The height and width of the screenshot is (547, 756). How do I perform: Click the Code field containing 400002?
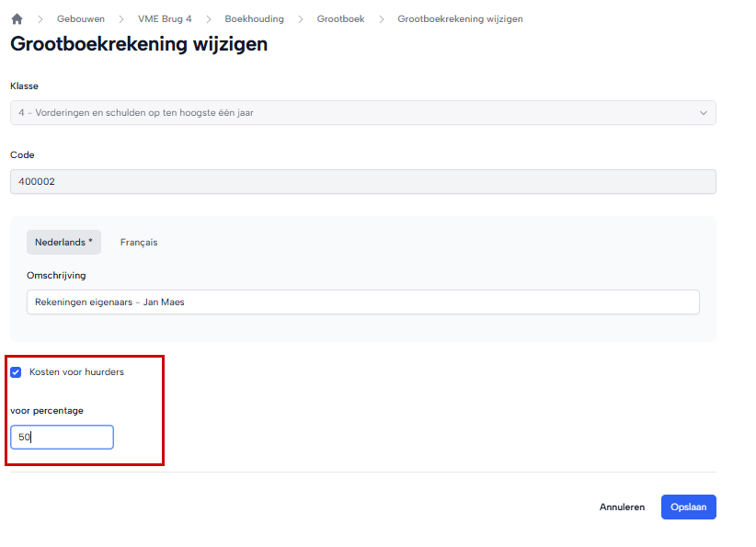click(x=362, y=182)
